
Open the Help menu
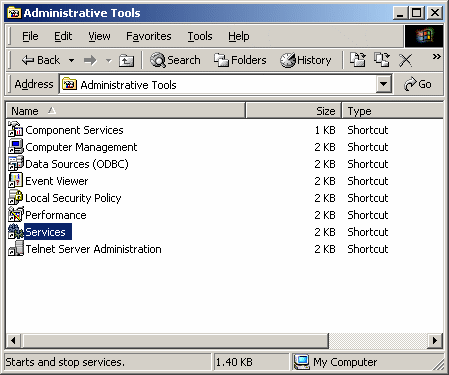tap(239, 36)
